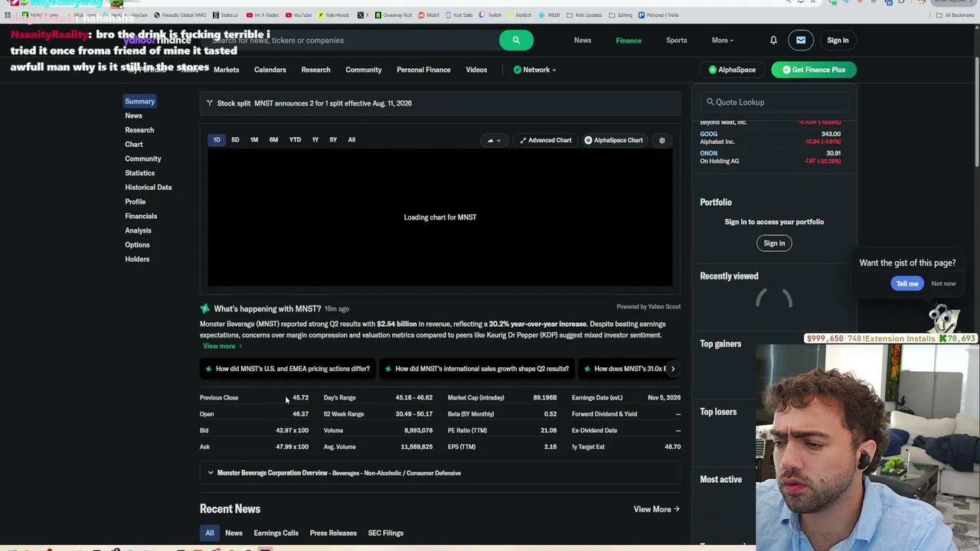Viewport: 980px width, 551px height.
Task: Open chart settings gear
Action: pyautogui.click(x=662, y=140)
